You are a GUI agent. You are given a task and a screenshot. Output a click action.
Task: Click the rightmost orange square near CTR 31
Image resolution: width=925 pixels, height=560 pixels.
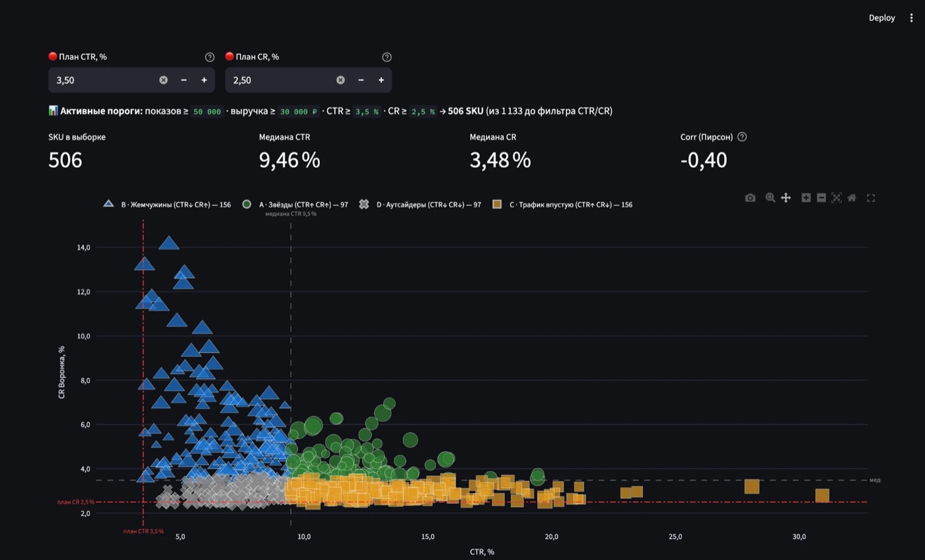(822, 495)
